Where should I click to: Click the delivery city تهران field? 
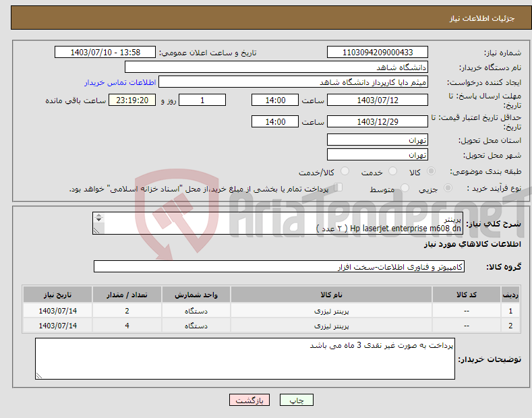378,154
